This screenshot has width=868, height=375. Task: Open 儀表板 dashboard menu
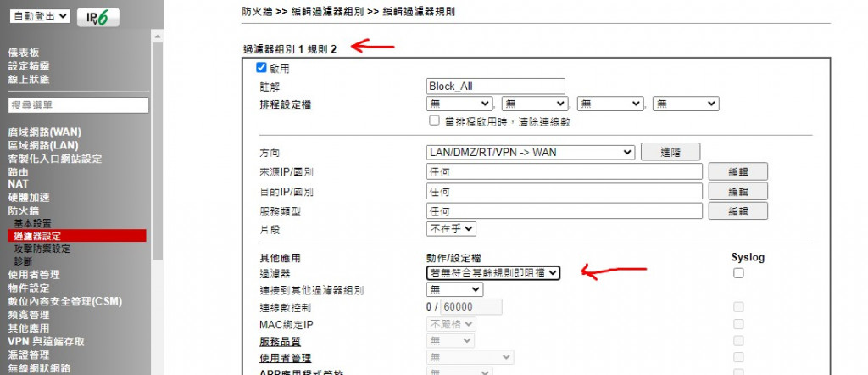(24, 53)
